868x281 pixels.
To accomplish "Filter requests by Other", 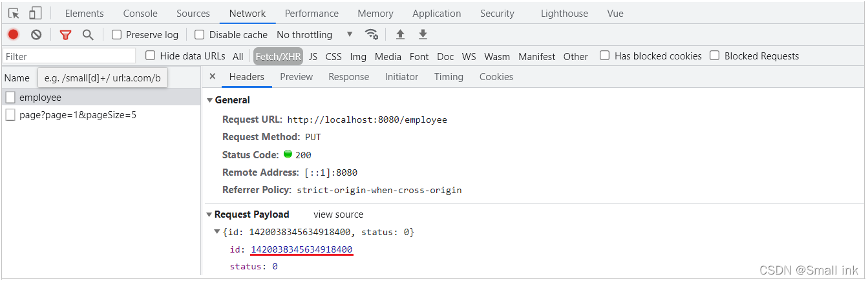I will [576, 56].
